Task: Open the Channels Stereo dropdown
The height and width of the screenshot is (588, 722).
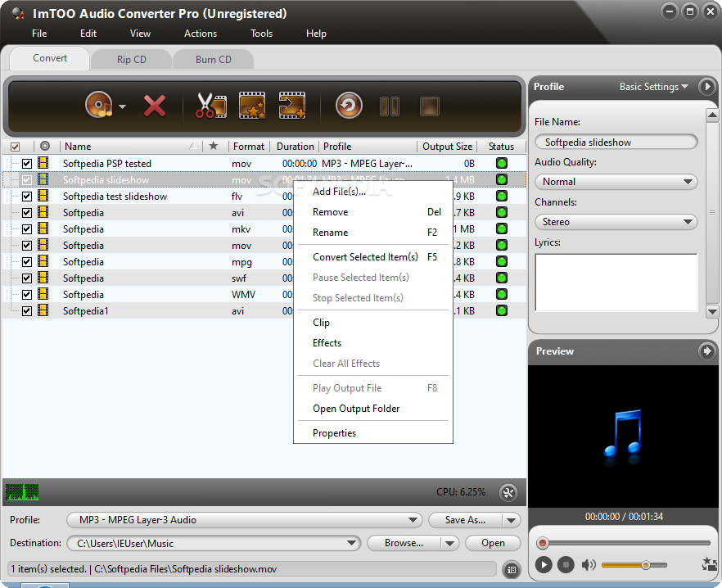Action: pos(616,222)
